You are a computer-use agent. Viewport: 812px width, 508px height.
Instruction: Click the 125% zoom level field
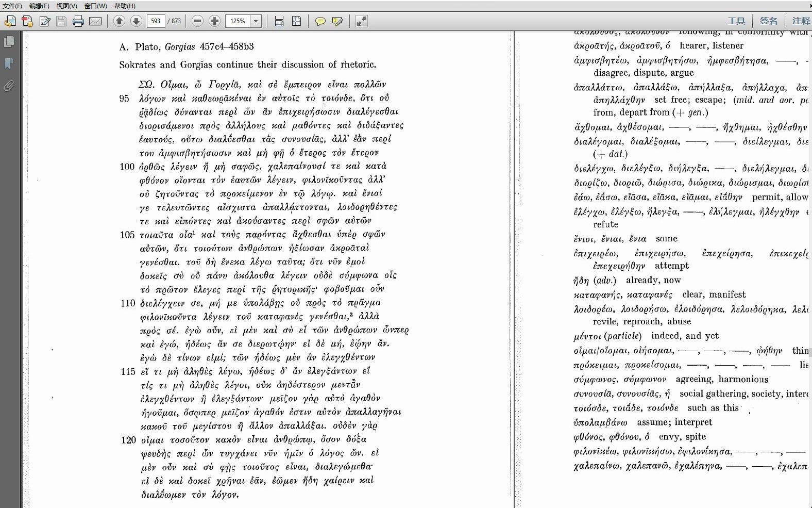coord(238,21)
